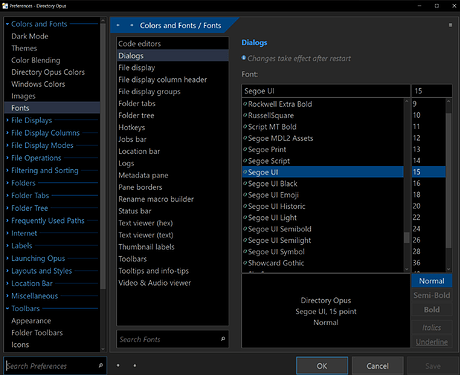Open the Icons page under Toolbars
The image size is (460, 375).
click(20, 345)
